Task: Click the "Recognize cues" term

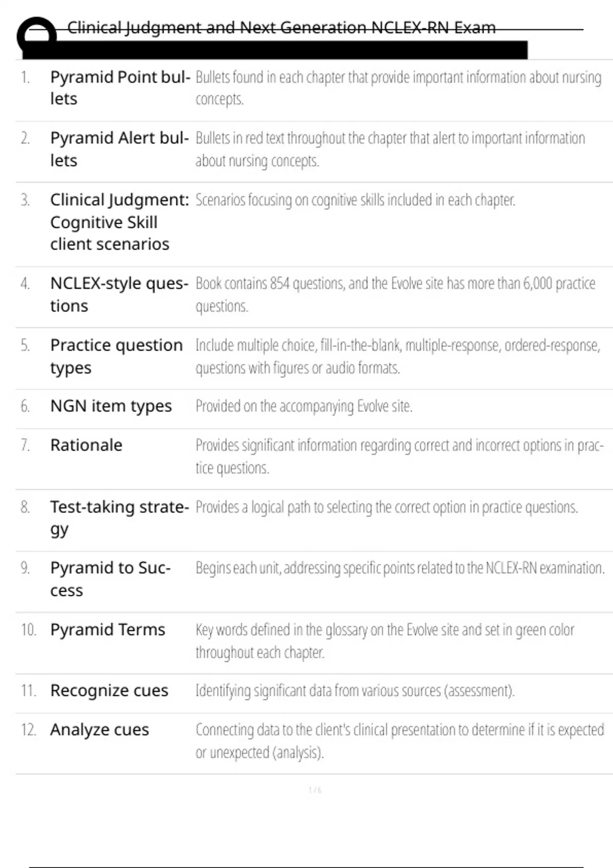Action: pyautogui.click(x=109, y=690)
